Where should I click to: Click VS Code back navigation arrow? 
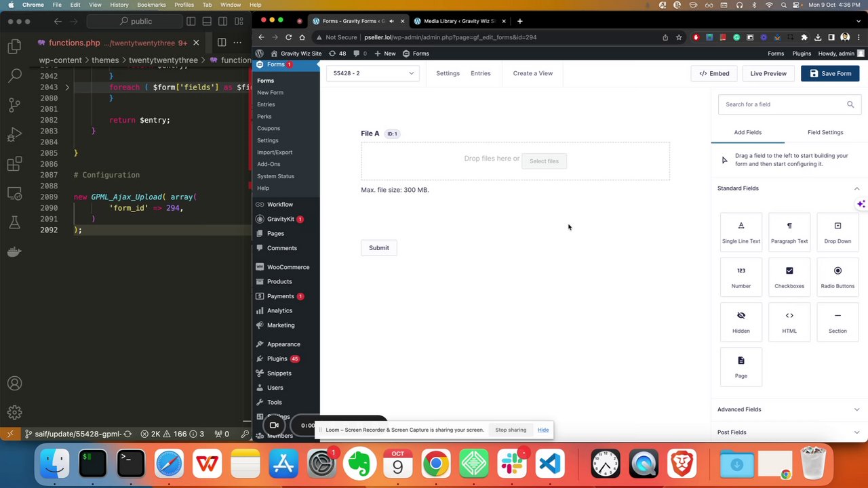[x=58, y=21]
